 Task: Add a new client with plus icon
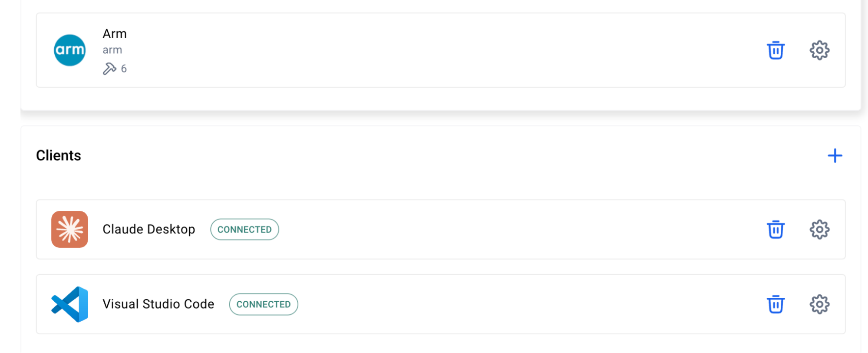pyautogui.click(x=835, y=156)
